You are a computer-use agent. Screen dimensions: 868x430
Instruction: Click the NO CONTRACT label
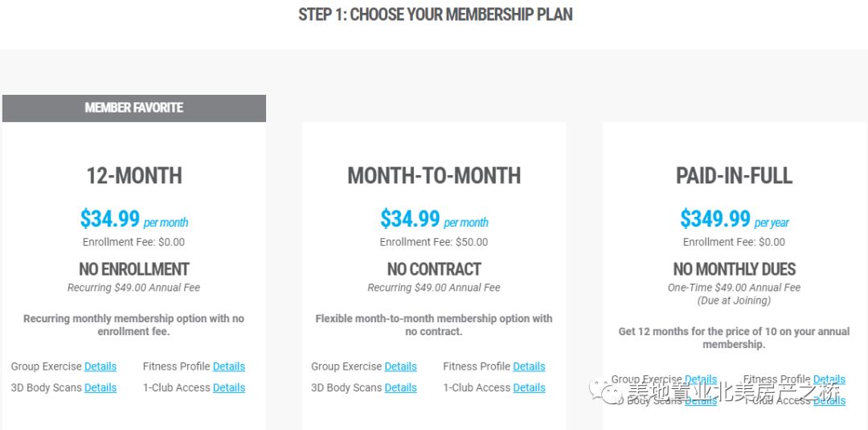pyautogui.click(x=434, y=269)
